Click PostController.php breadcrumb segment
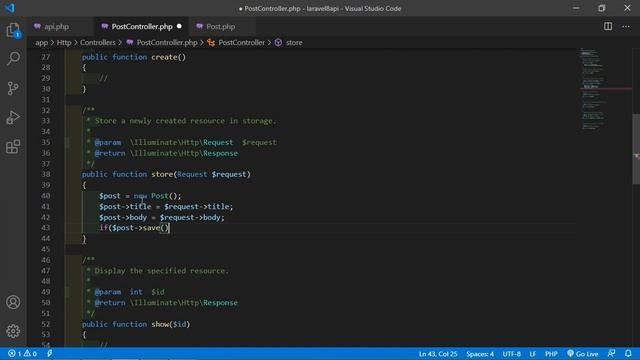 pyautogui.click(x=167, y=42)
